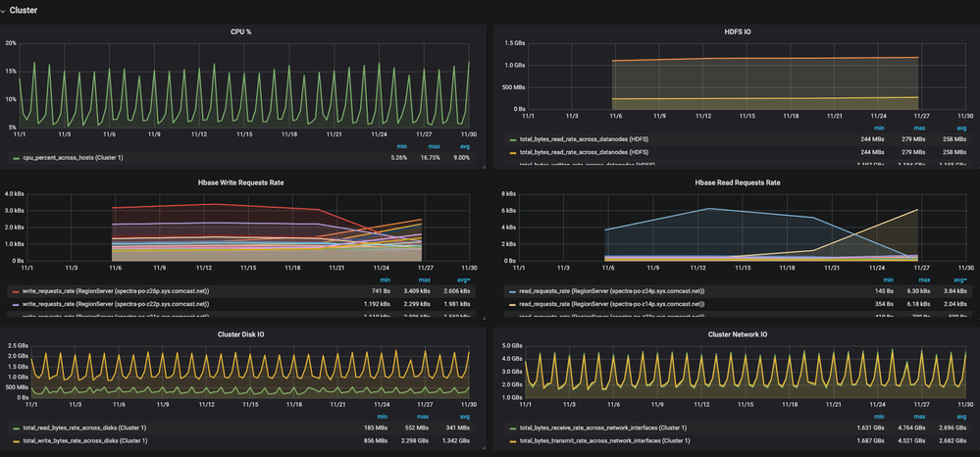This screenshot has width=980, height=457.
Task: Sort Hbase Write legend by avg column
Action: pyautogui.click(x=463, y=279)
